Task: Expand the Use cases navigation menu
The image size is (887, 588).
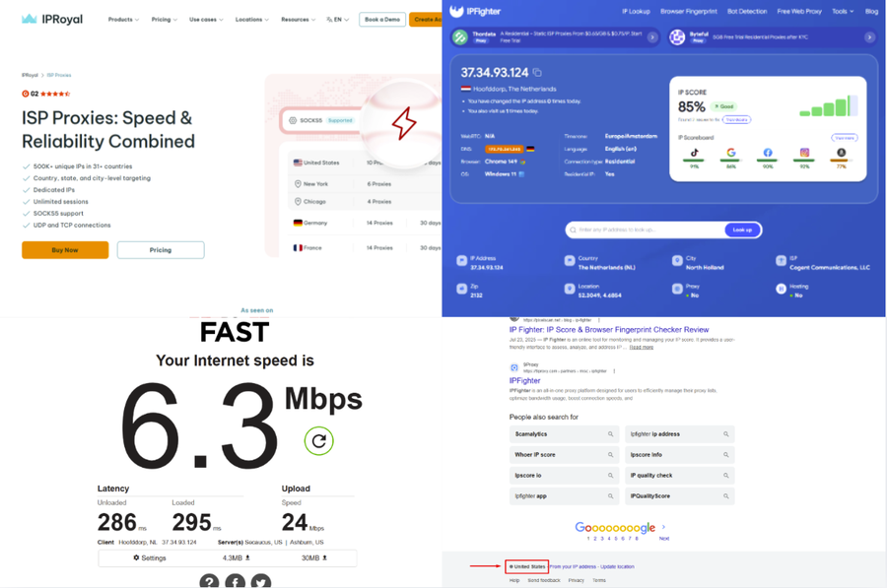Action: point(206,20)
